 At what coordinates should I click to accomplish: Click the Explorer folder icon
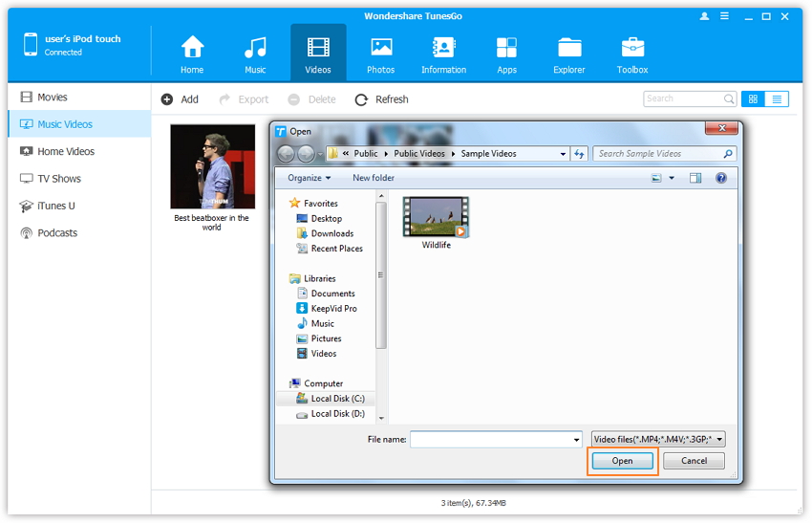point(569,49)
